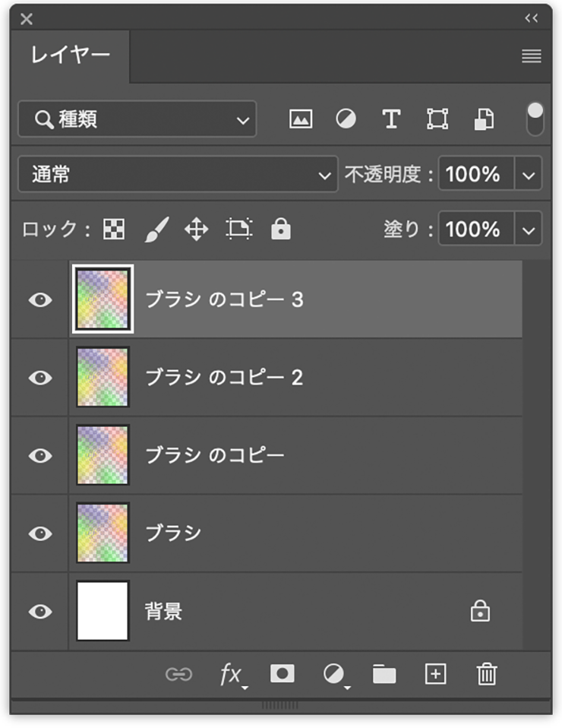Filter layers by type (T) layers
Screen dimensions: 562x728
point(390,119)
